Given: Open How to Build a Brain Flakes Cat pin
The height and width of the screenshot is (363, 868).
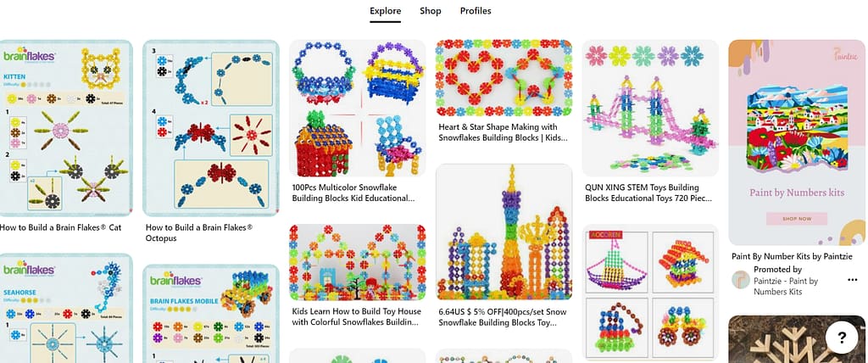Looking at the screenshot, I should 60,227.
